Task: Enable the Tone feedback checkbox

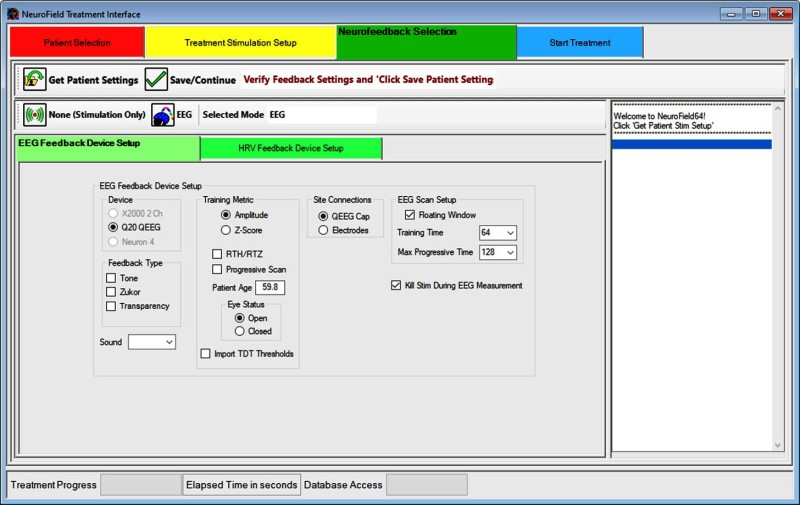Action: 112,278
